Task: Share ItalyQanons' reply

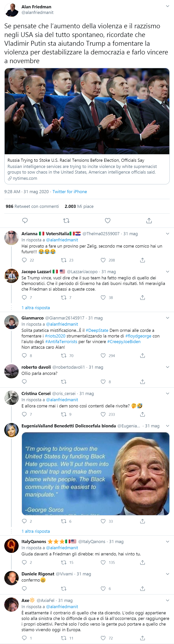Action: (x=142, y=562)
